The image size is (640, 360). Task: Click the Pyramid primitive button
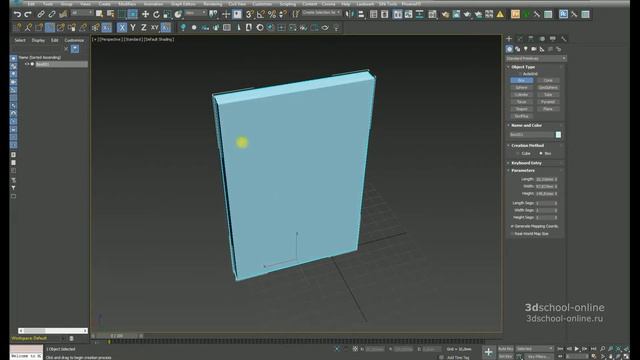click(x=548, y=102)
